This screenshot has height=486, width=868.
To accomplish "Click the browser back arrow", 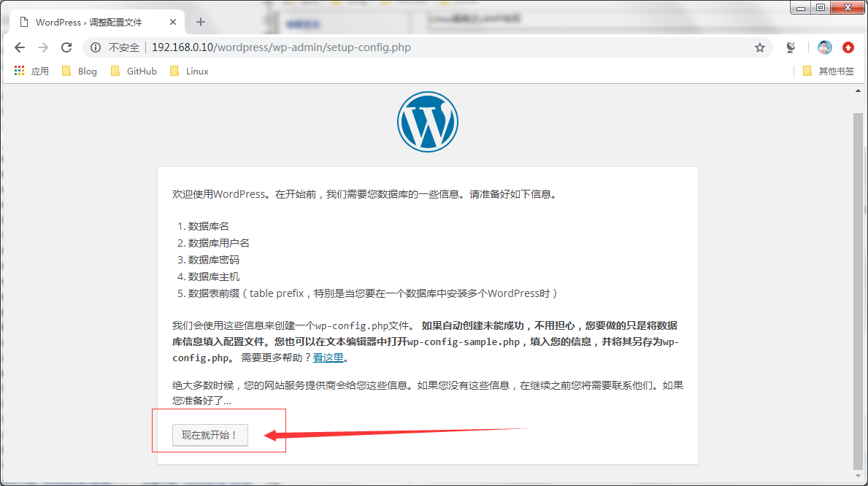I will tap(20, 47).
